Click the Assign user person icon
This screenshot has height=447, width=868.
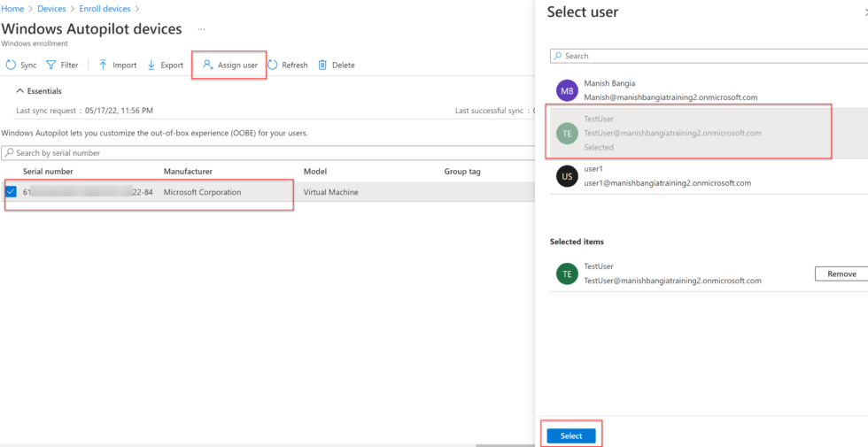(x=207, y=65)
